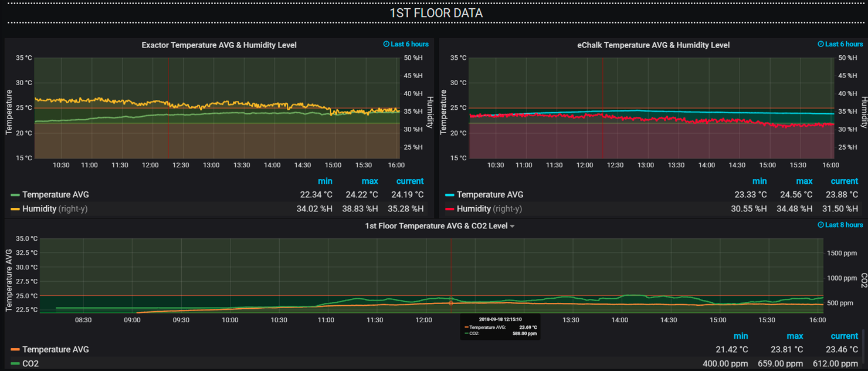The width and height of the screenshot is (868, 371).
Task: Toggle the eChalk Humidity (right-y) legend series
Action: point(489,208)
